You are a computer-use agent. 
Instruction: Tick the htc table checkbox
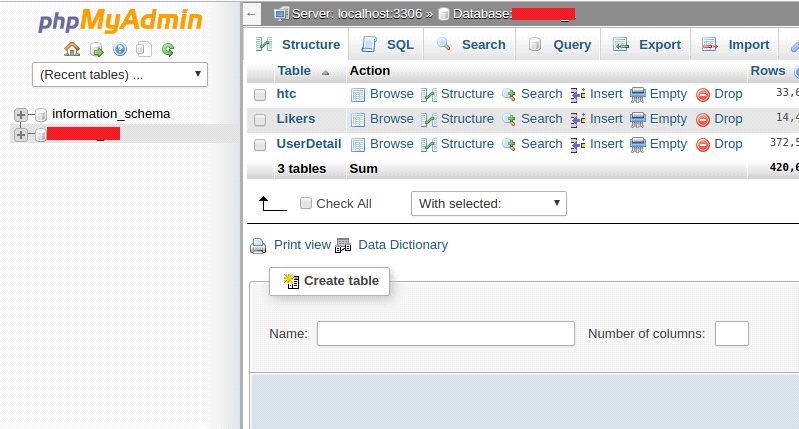click(x=260, y=95)
